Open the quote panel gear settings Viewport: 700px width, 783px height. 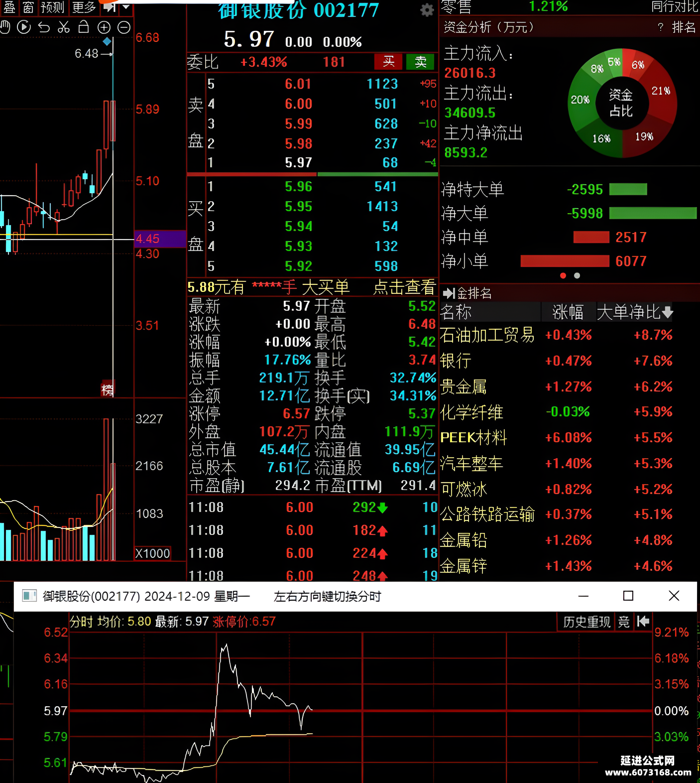pyautogui.click(x=427, y=10)
